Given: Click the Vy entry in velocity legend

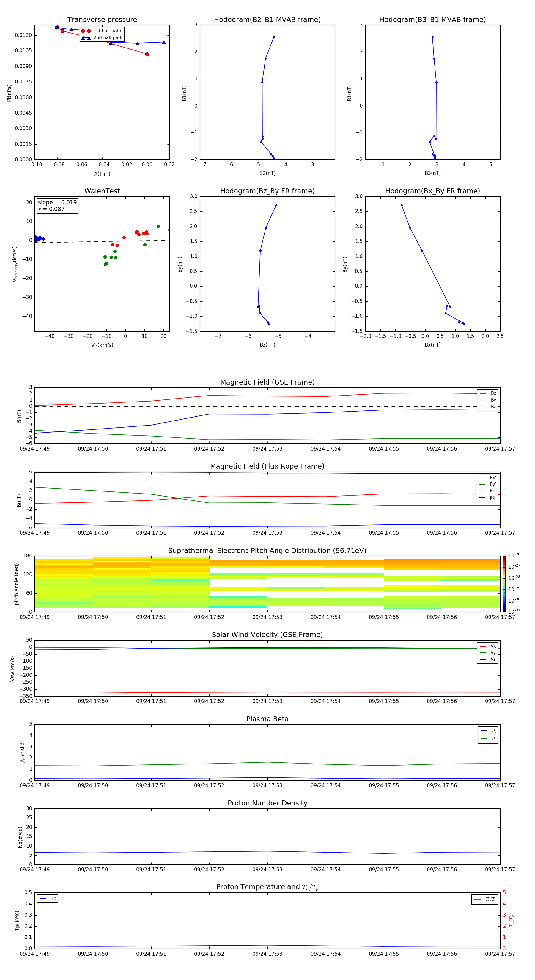Looking at the screenshot, I should coord(488,652).
